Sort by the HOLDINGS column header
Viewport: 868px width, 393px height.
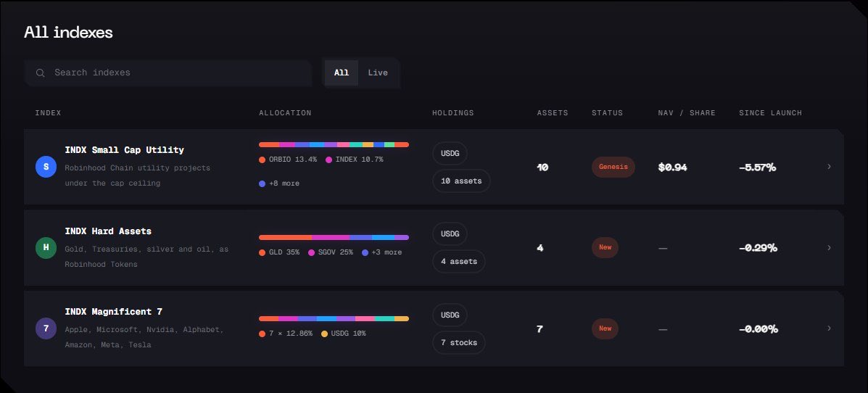coord(452,113)
